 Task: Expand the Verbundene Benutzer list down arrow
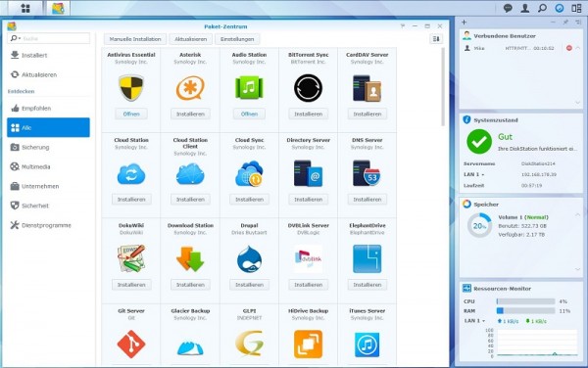[578, 102]
